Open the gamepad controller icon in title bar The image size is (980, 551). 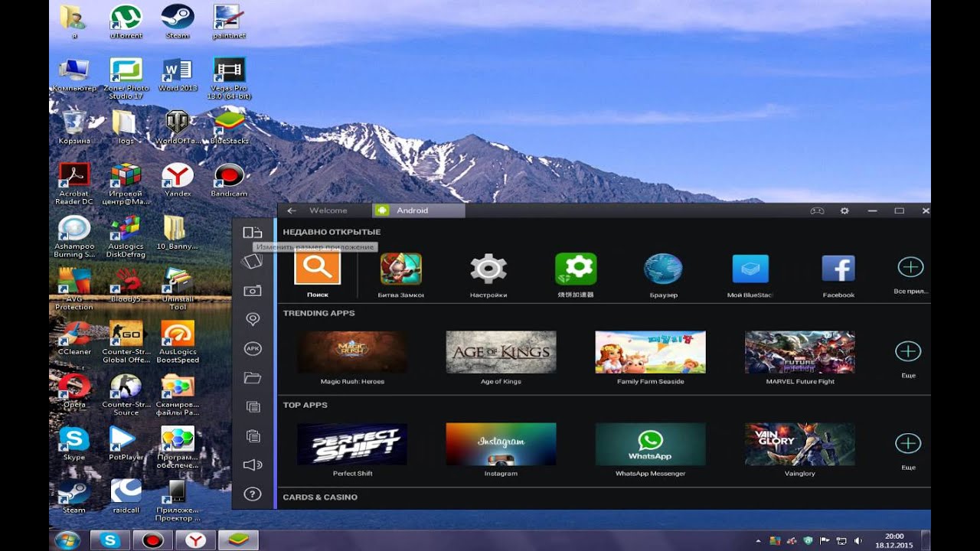coord(817,210)
